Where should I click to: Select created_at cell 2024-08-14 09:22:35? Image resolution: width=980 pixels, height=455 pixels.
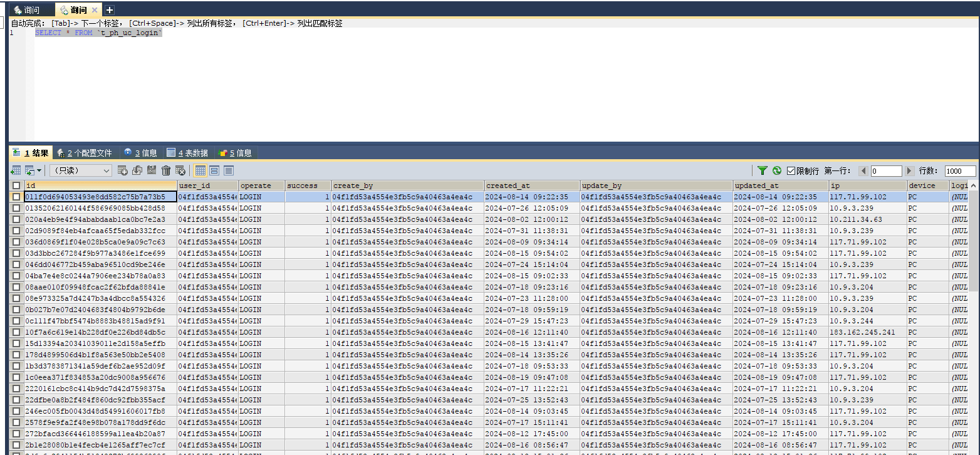click(532, 197)
